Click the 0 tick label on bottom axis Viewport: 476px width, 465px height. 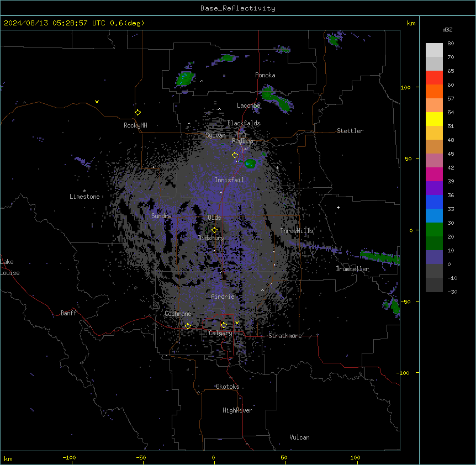pyautogui.click(x=213, y=458)
